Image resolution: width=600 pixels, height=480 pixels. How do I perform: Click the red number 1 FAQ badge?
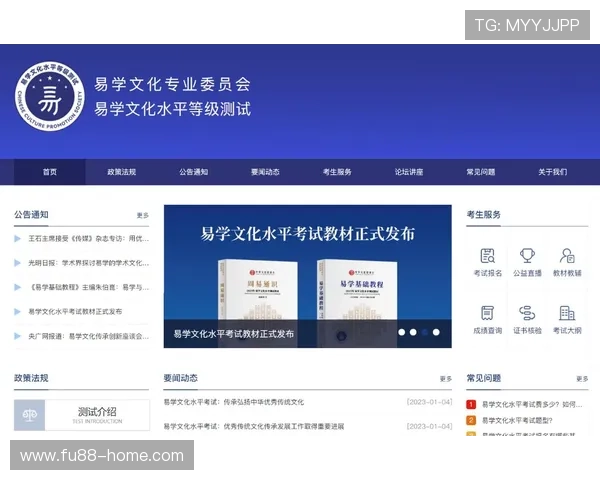[x=471, y=404]
